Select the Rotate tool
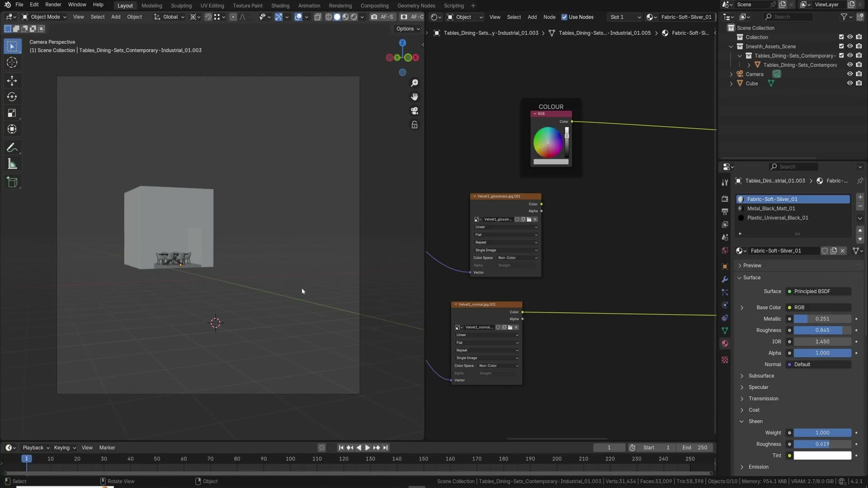Viewport: 868px width, 488px height. [x=12, y=97]
